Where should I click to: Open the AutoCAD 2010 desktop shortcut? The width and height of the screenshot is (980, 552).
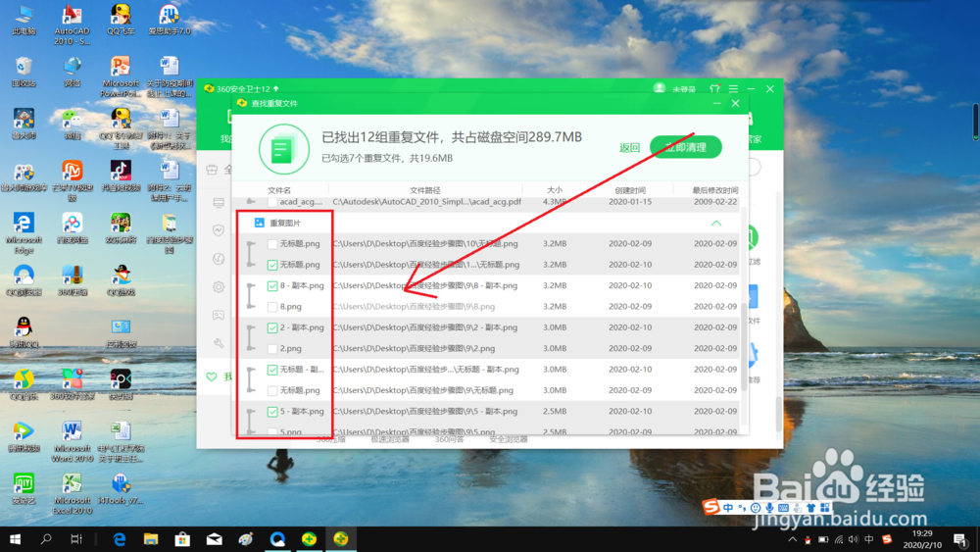tap(72, 24)
